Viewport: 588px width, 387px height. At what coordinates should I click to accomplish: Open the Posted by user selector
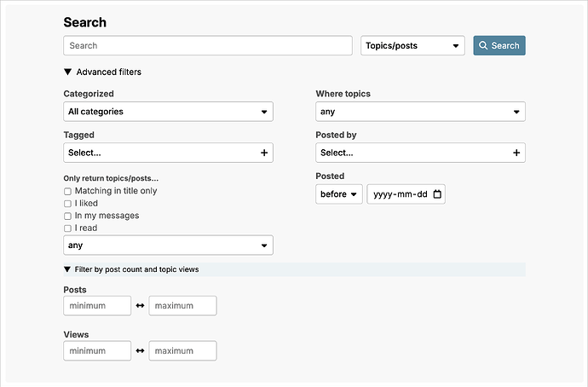coord(420,153)
